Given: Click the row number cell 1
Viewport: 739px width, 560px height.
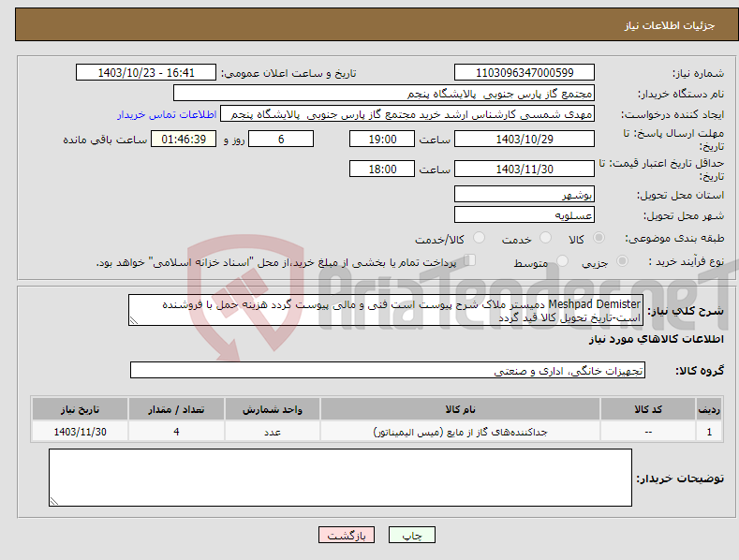Looking at the screenshot, I should (709, 432).
